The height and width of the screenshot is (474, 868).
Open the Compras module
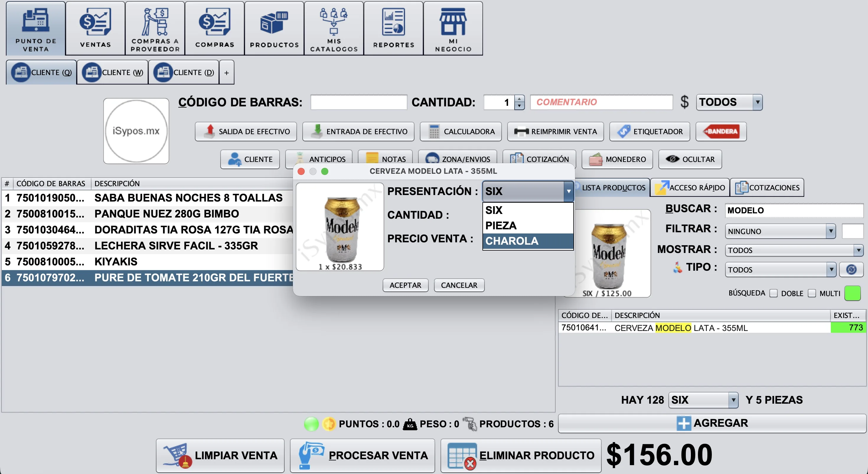[x=215, y=28]
